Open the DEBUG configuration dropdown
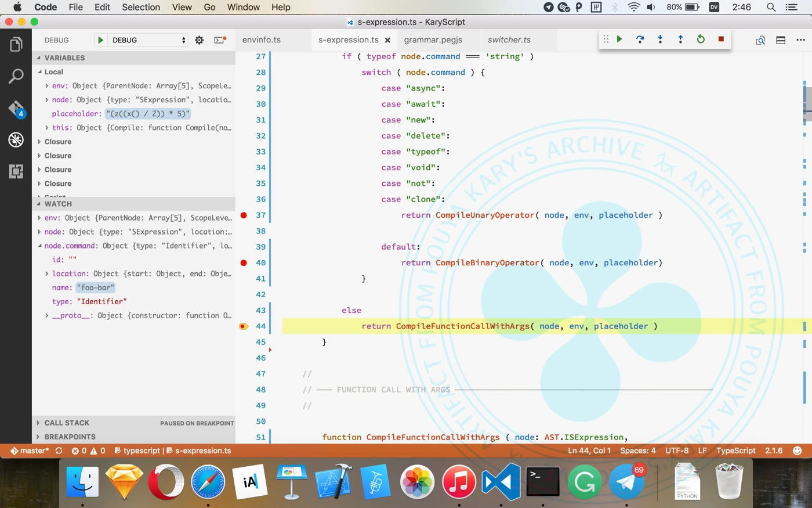812x508 pixels. pos(148,40)
